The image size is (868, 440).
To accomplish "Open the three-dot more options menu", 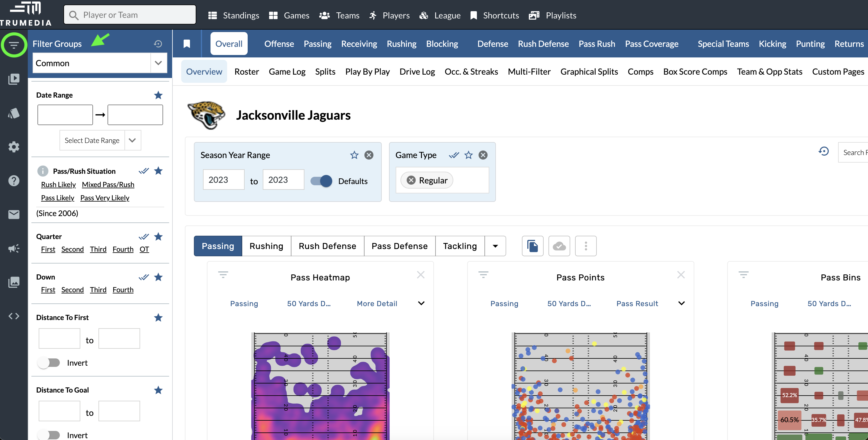I will click(x=586, y=246).
